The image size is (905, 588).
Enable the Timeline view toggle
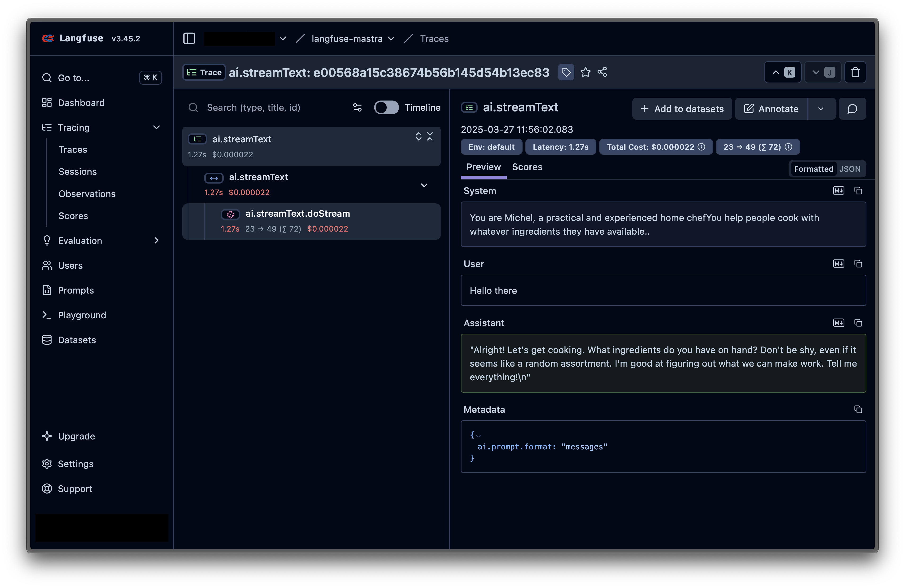386,108
